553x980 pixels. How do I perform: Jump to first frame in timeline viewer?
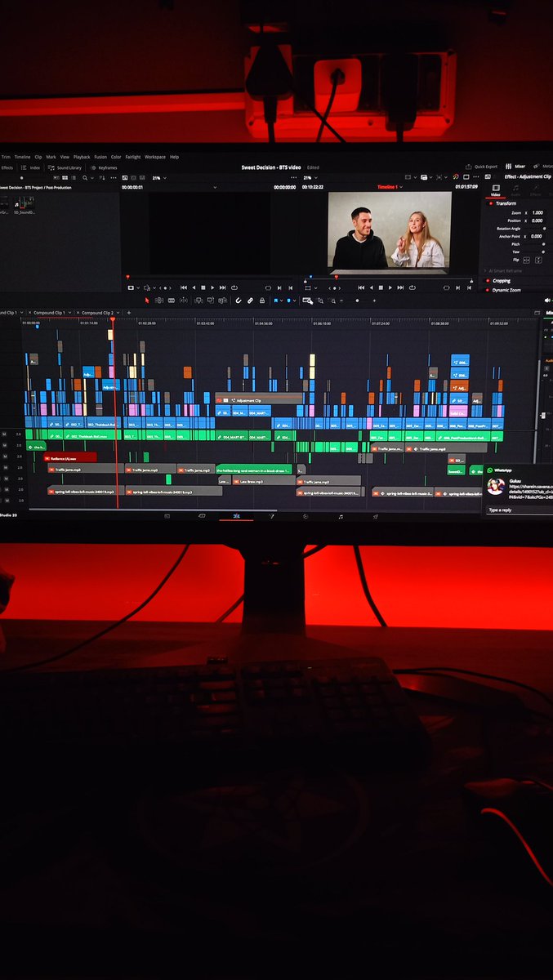pos(360,287)
